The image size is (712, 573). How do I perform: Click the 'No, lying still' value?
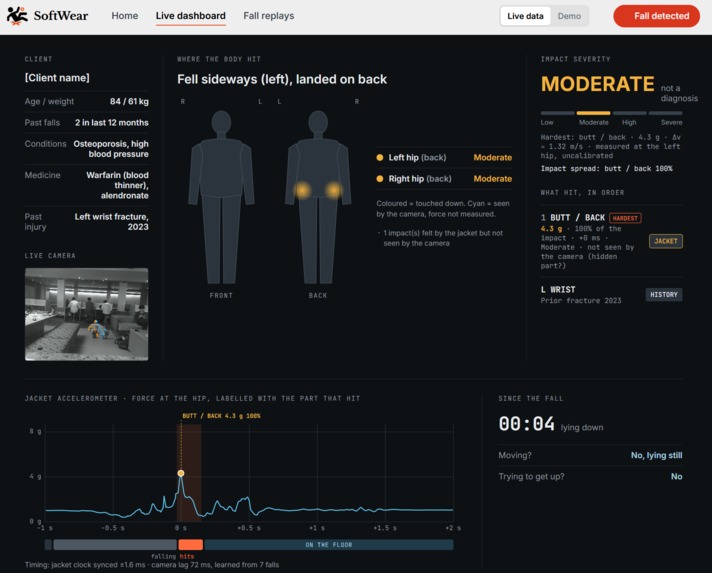(x=656, y=455)
